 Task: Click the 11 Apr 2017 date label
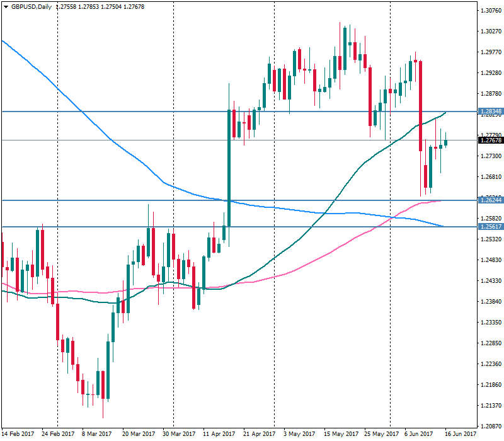219,434
